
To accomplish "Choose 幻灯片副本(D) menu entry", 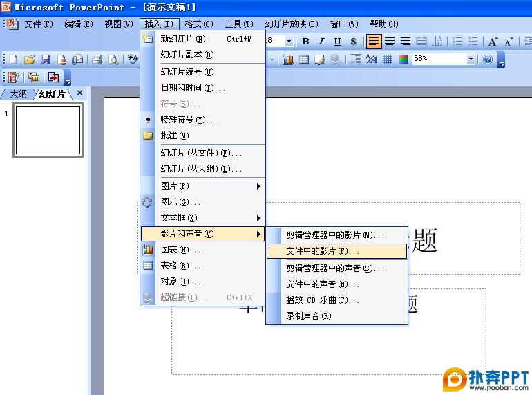I will [x=202, y=55].
